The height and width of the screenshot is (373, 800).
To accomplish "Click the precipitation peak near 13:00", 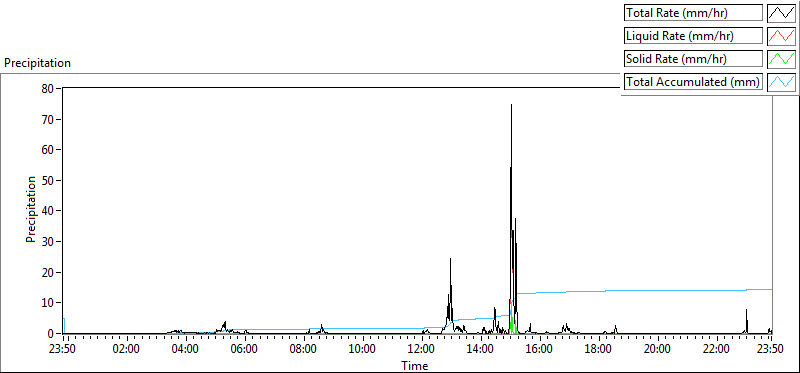I will (x=451, y=259).
